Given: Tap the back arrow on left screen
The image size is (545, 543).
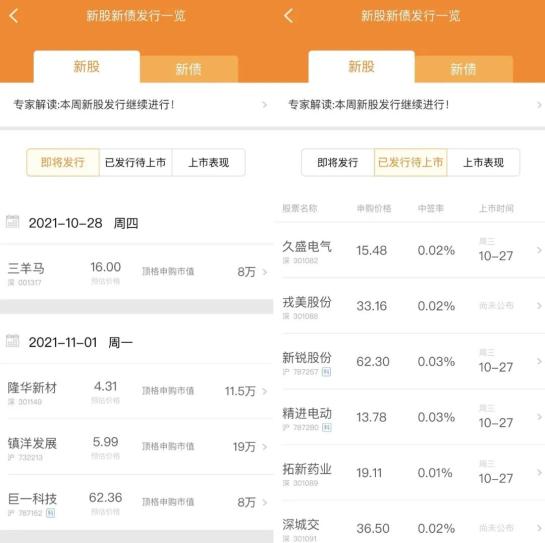Looking at the screenshot, I should pyautogui.click(x=14, y=16).
